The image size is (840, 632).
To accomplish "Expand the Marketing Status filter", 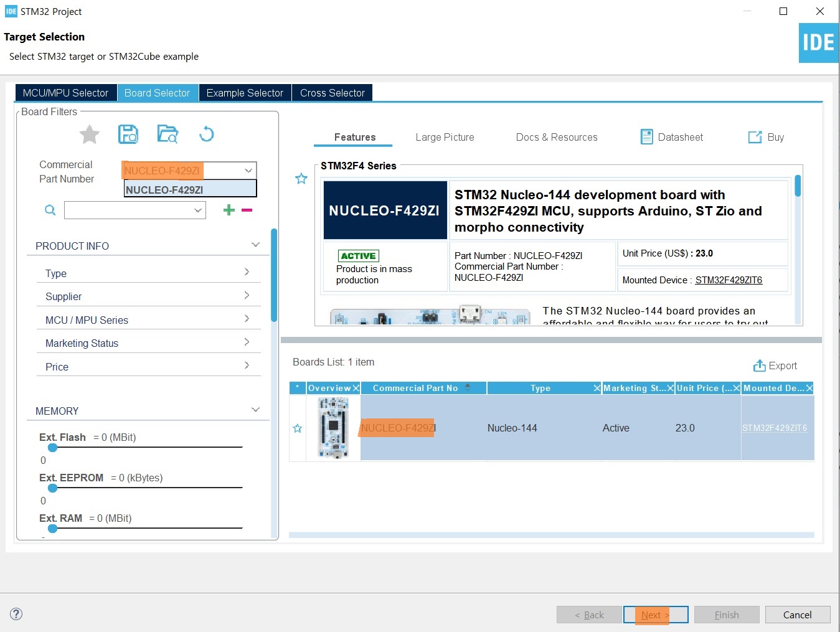I will tap(247, 342).
